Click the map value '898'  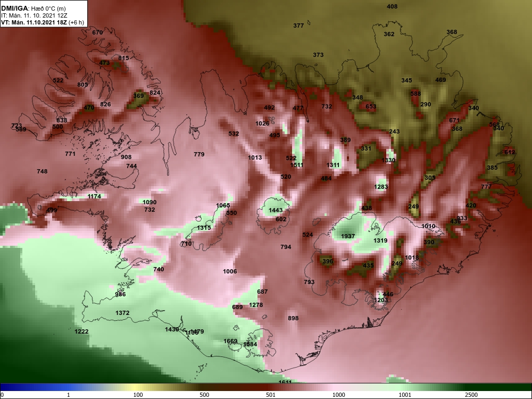293,318
